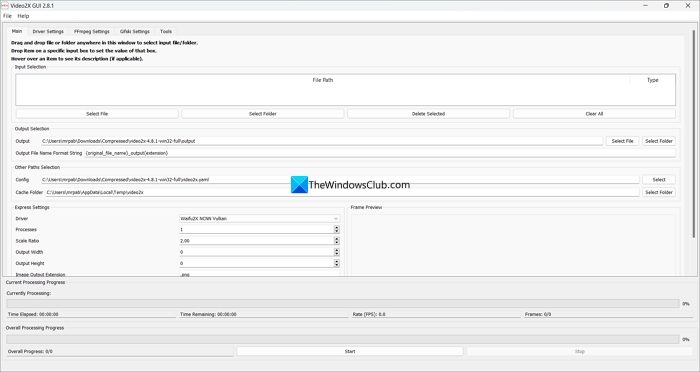Click the Video2X app icon in title bar

click(x=5, y=5)
